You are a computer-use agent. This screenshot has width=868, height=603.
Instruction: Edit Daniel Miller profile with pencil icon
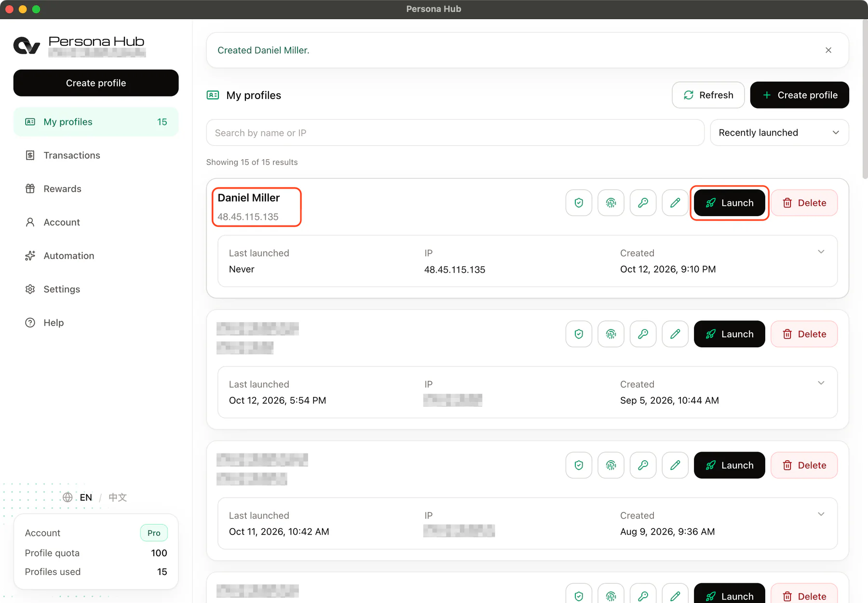pyautogui.click(x=675, y=203)
